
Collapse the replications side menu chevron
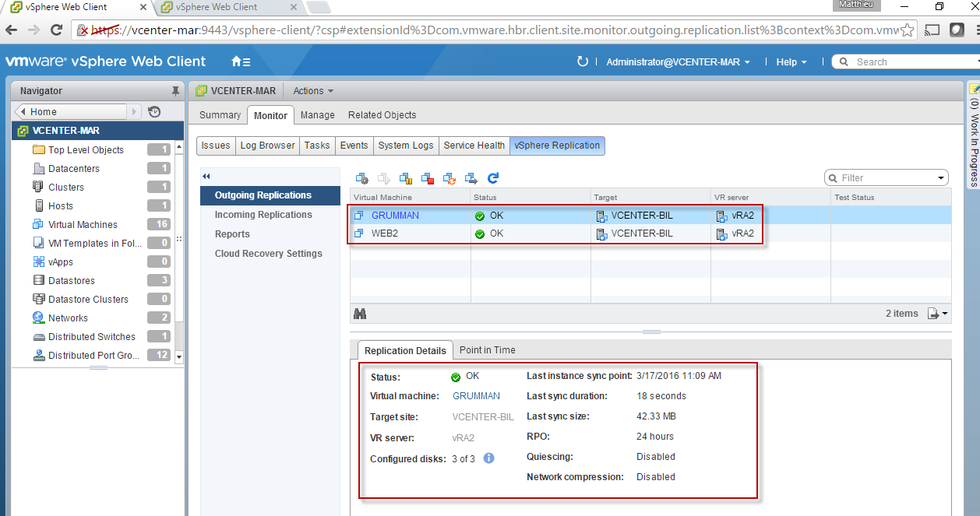click(x=206, y=177)
